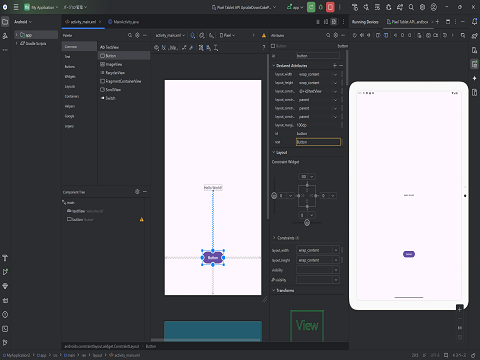Toggle top constraint anchor in Constraint Widget
This screenshot has width=480, height=360.
click(307, 185)
